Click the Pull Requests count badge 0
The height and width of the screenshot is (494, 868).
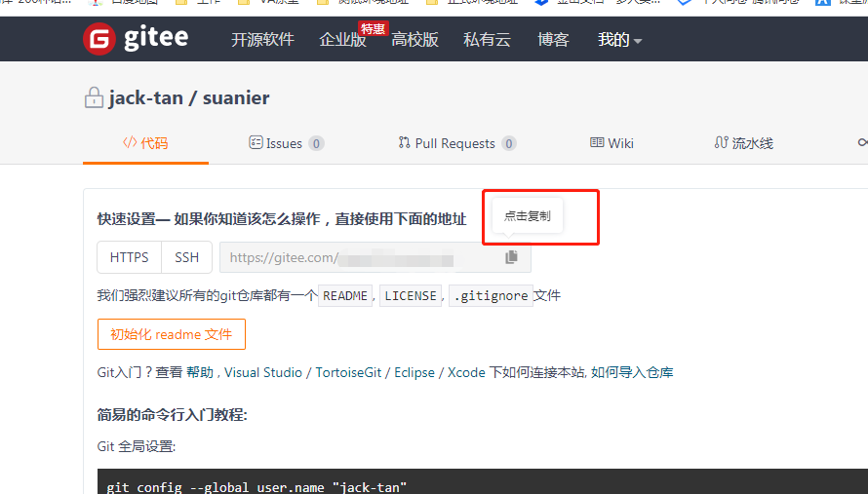coord(509,144)
